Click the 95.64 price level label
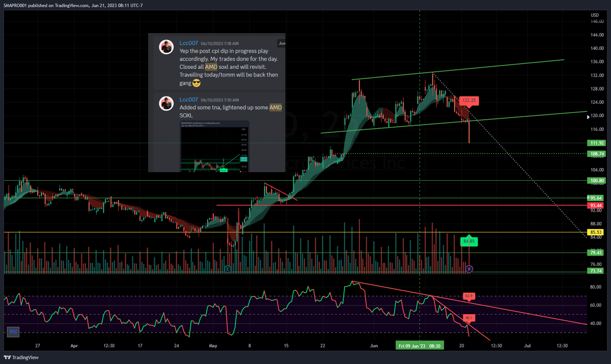 click(597, 198)
